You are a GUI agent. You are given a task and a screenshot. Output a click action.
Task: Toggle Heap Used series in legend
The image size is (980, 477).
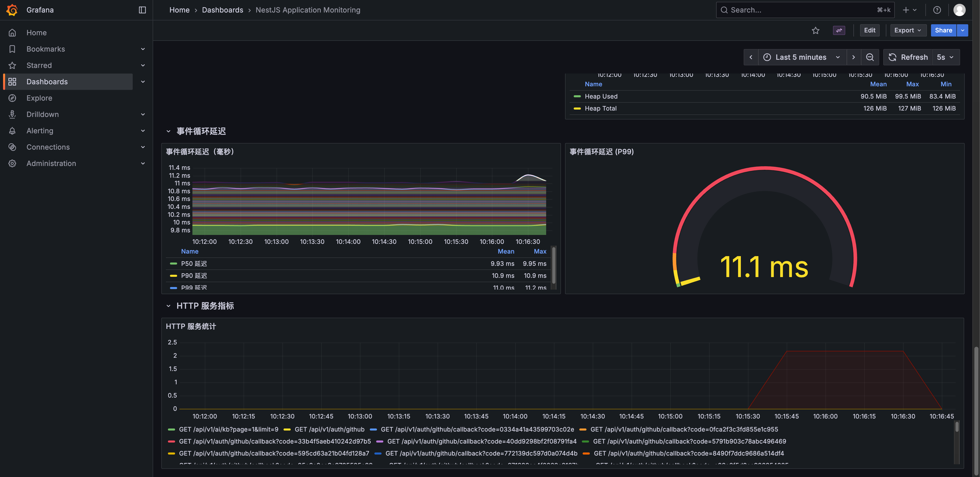601,96
